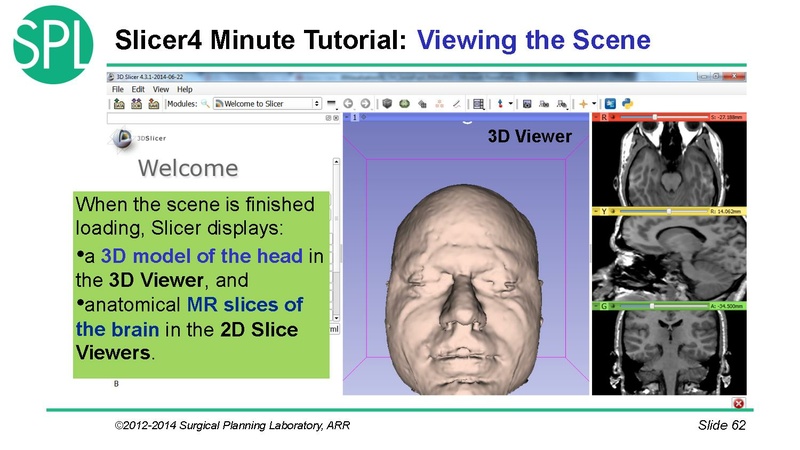Toggle the green slice visibility eye icon

click(x=613, y=306)
